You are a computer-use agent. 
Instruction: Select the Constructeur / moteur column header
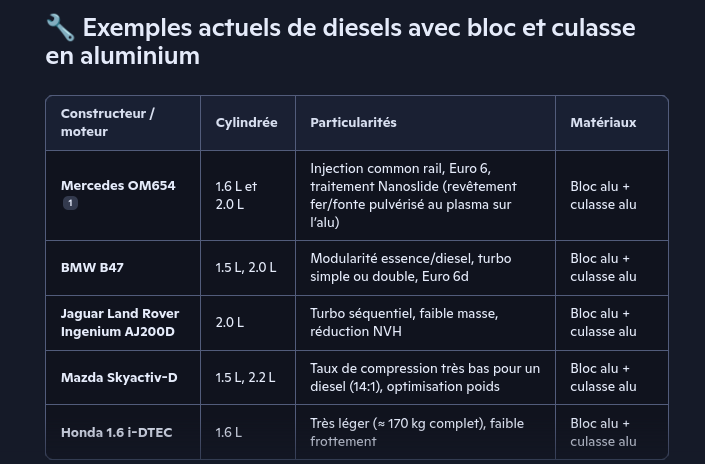pos(108,122)
